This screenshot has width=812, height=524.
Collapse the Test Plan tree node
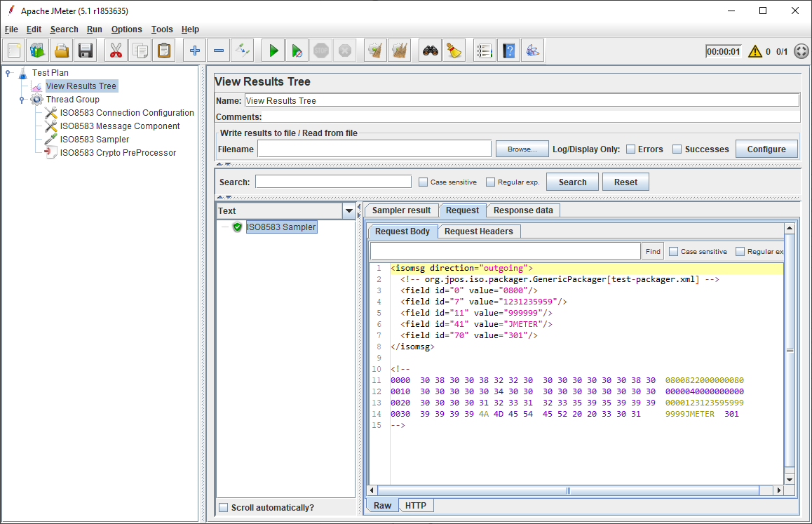(x=8, y=72)
